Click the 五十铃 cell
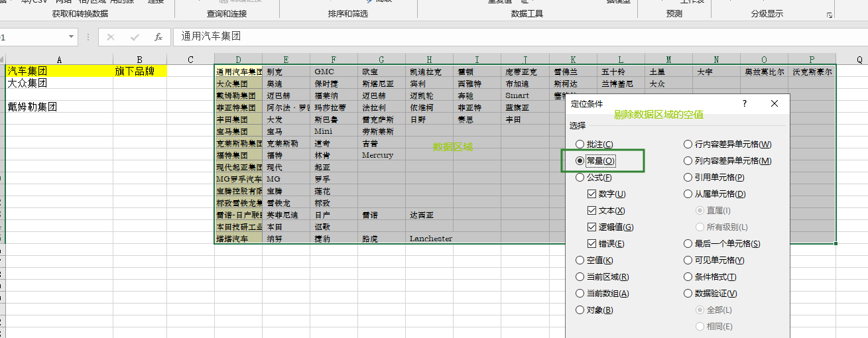 (x=621, y=72)
